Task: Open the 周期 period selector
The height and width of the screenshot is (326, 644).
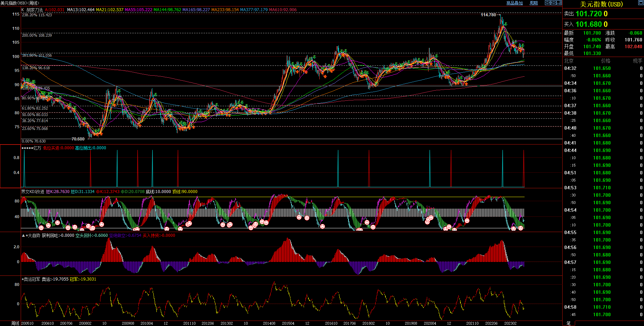Action: tap(534, 3)
